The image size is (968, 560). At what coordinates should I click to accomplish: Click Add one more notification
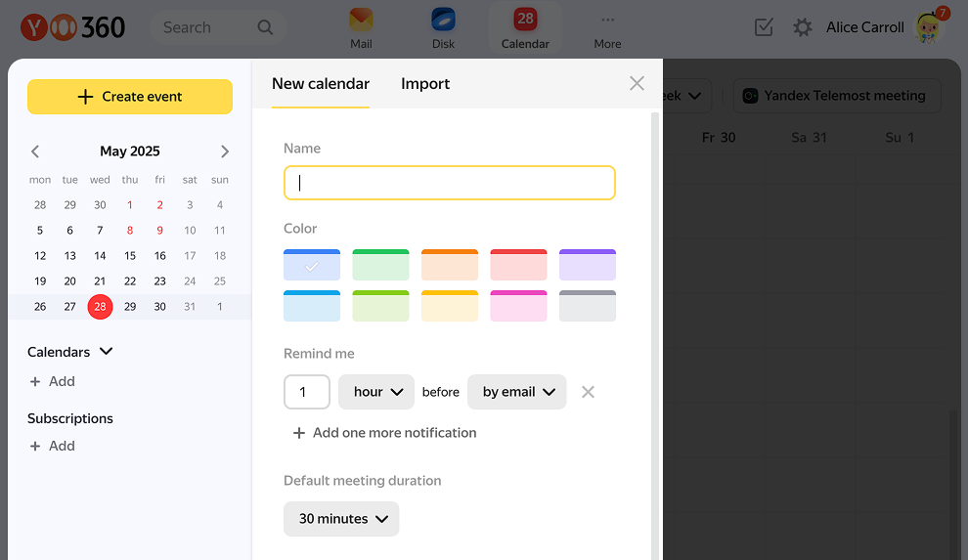click(x=384, y=433)
